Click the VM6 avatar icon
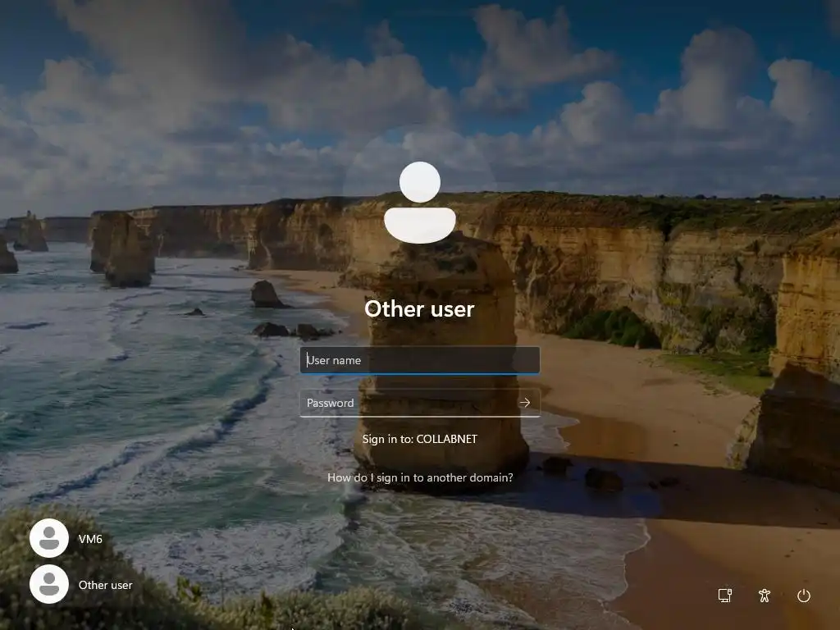Image resolution: width=840 pixels, height=630 pixels. pos(49,538)
